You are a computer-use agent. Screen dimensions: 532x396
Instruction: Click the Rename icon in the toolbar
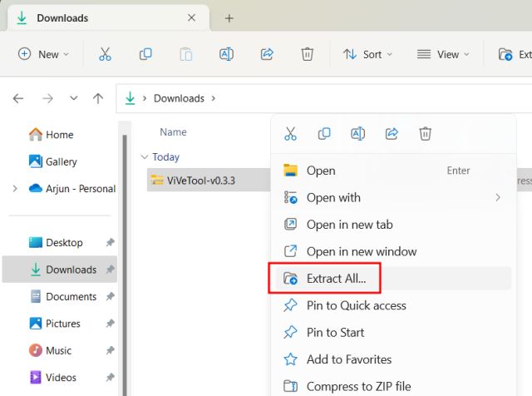coord(226,54)
